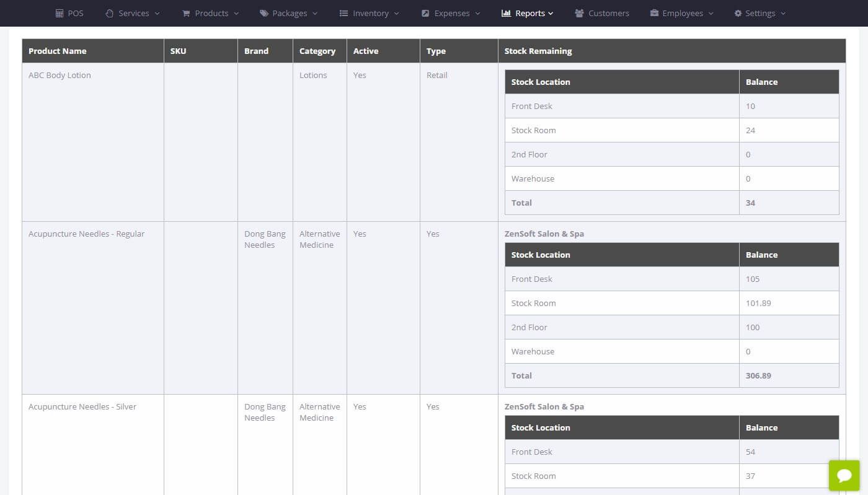
Task: Click Acupuncture Needles - Regular product name
Action: 86,234
